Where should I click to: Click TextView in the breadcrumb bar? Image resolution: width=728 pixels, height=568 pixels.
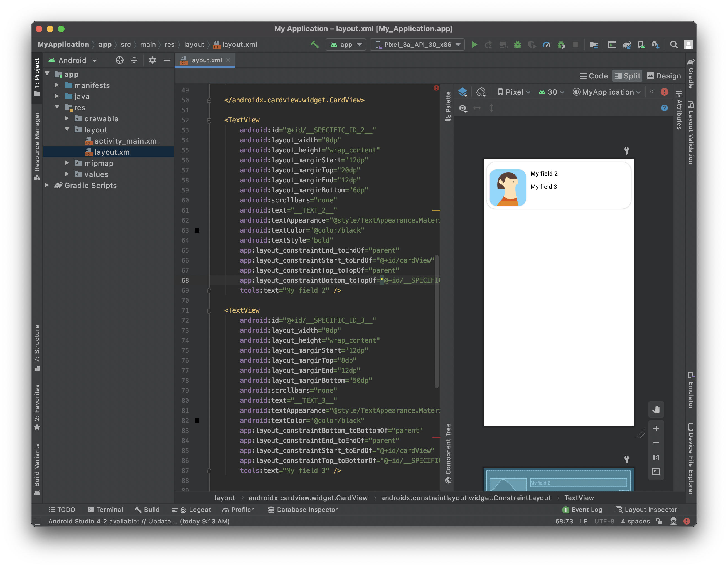(x=579, y=498)
